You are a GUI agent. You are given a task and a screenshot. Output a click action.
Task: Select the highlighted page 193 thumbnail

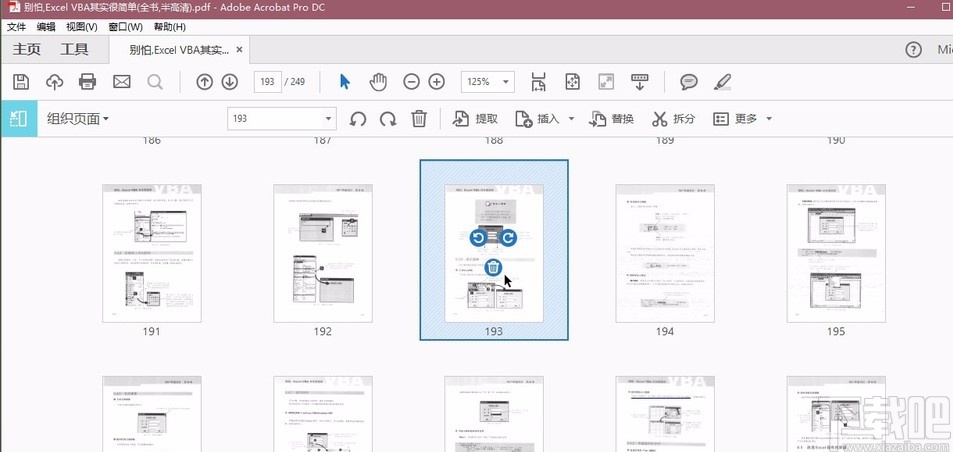494,250
